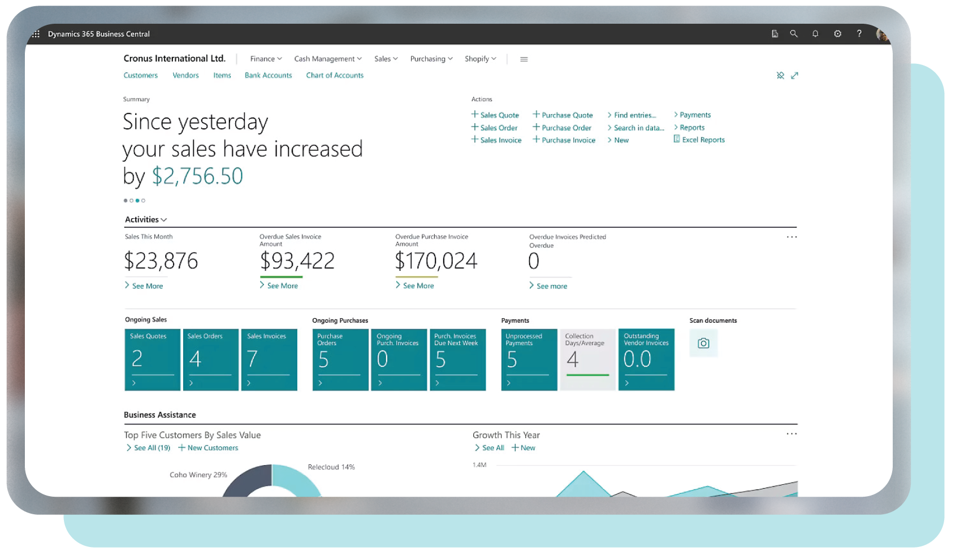Open the Activities ellipsis menu
This screenshot has width=960, height=560.
click(x=792, y=237)
